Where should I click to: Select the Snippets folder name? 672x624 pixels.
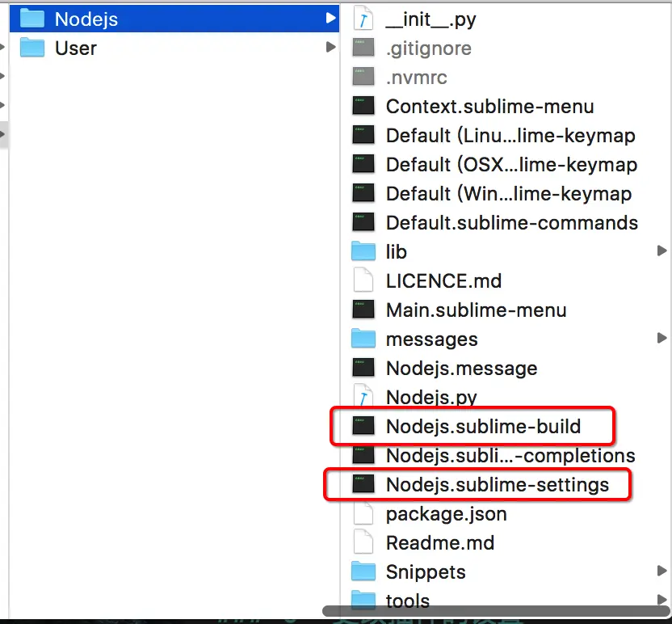426,572
